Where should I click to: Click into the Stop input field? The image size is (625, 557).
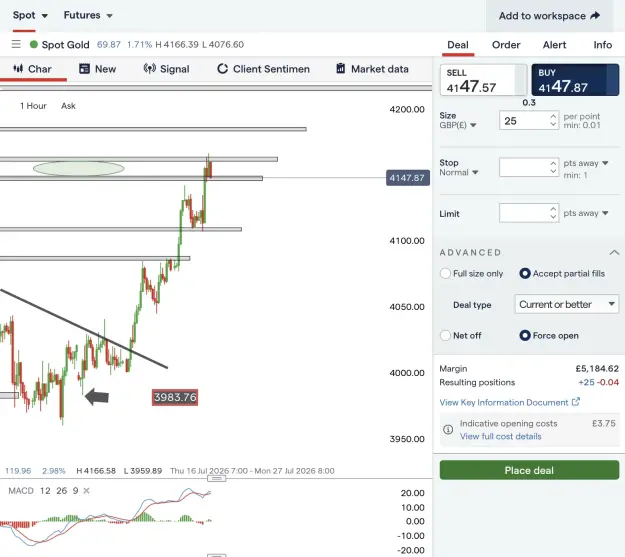coord(524,167)
